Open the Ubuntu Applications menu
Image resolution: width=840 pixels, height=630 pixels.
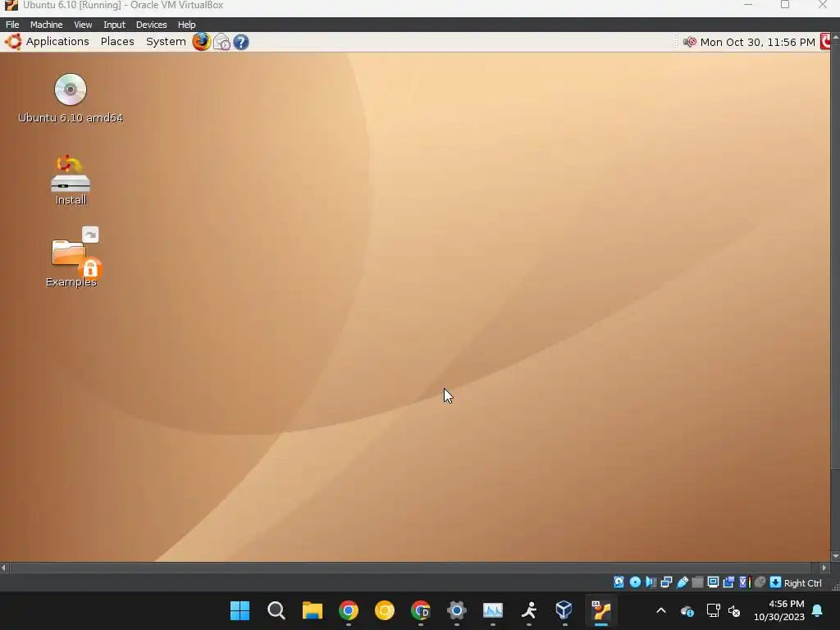tap(47, 42)
